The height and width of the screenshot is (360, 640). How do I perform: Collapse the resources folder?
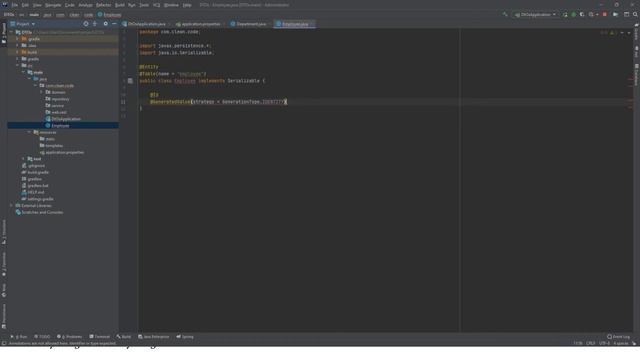coord(29,132)
